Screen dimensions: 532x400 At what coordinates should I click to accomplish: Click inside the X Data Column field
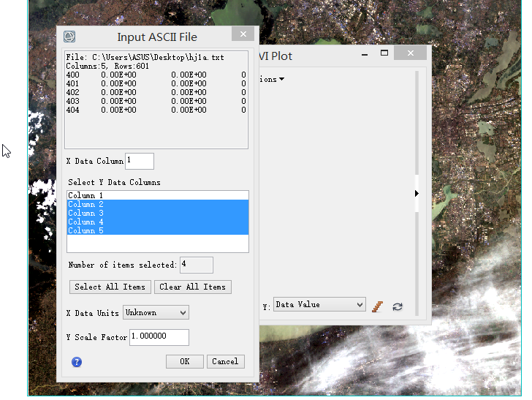(x=140, y=161)
